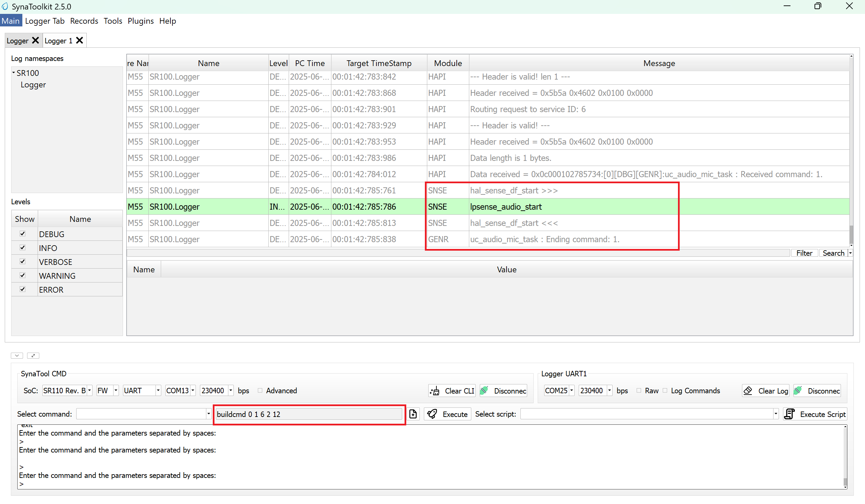Disconnect the SynaTool CMD connection
This screenshot has width=865, height=504.
503,391
